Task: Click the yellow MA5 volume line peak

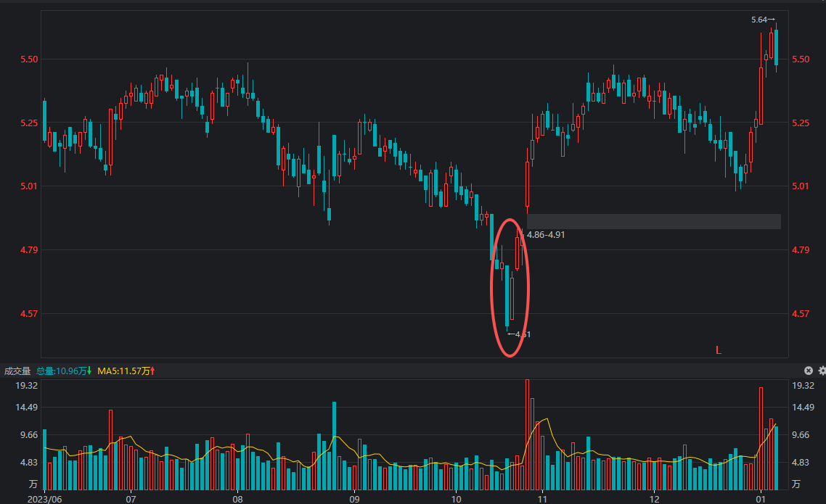Action: coord(545,419)
